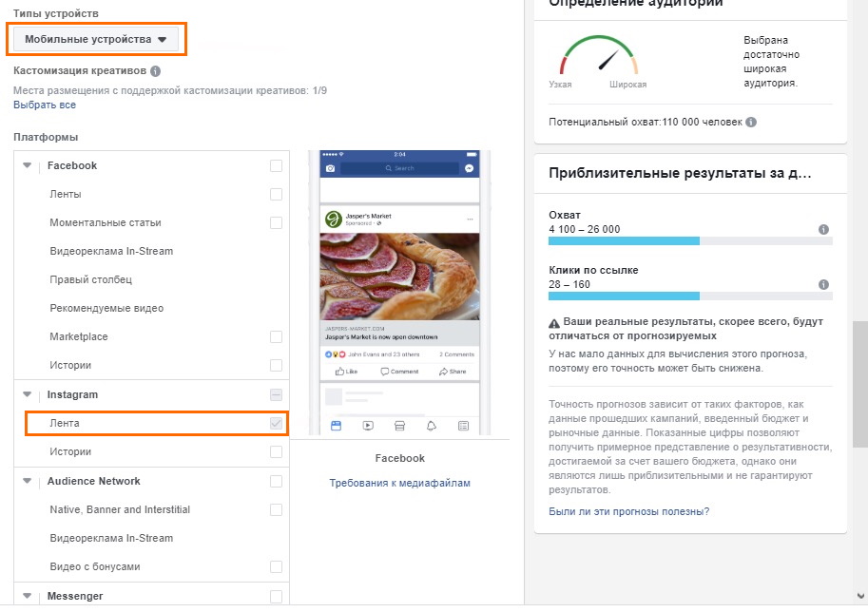This screenshot has height=612, width=868.
Task: Click the news feed icon in preview bottom bar
Action: [336, 426]
